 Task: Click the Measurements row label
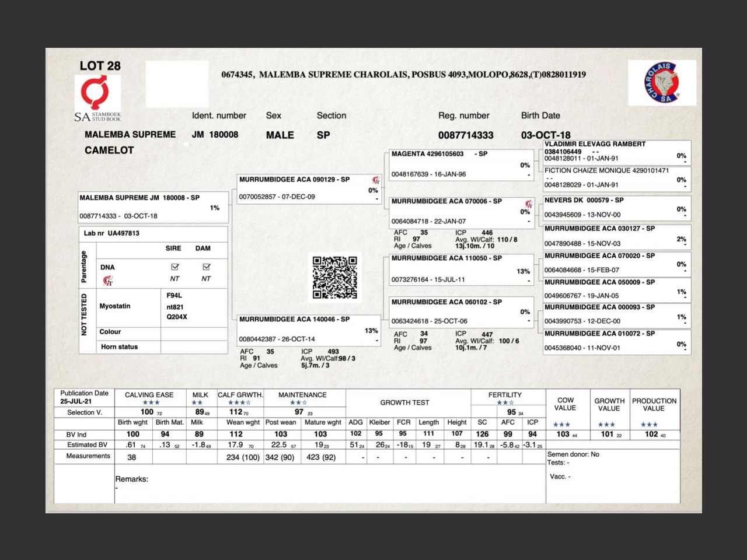tap(88, 456)
